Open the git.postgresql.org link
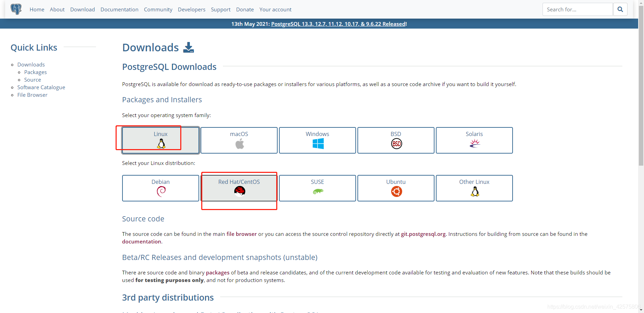 point(423,234)
